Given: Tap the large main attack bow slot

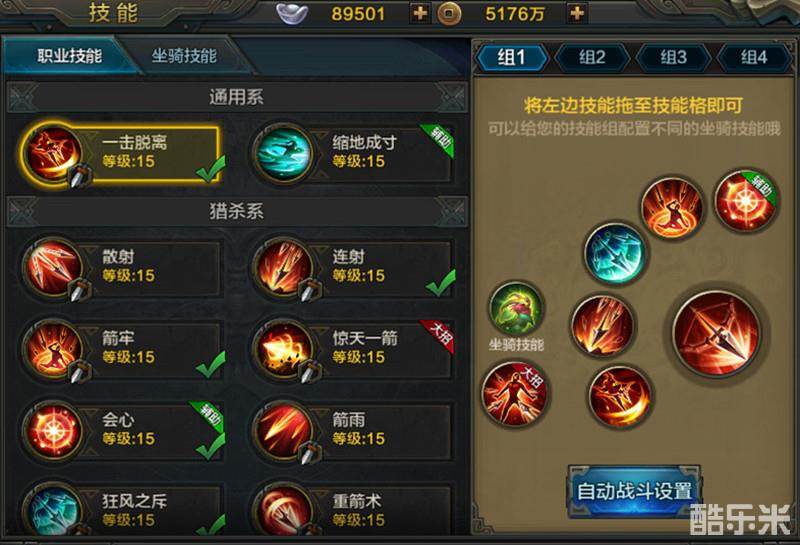Looking at the screenshot, I should tap(716, 334).
